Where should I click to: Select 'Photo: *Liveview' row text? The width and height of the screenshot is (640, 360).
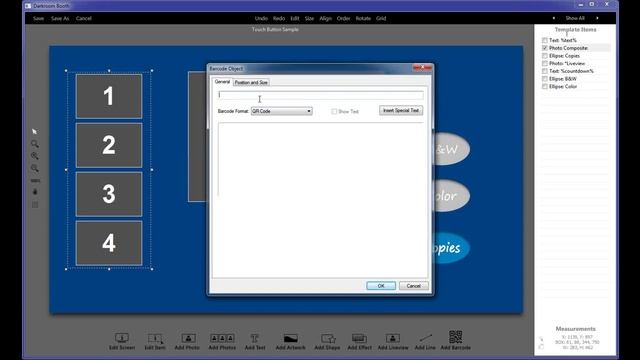[567, 63]
